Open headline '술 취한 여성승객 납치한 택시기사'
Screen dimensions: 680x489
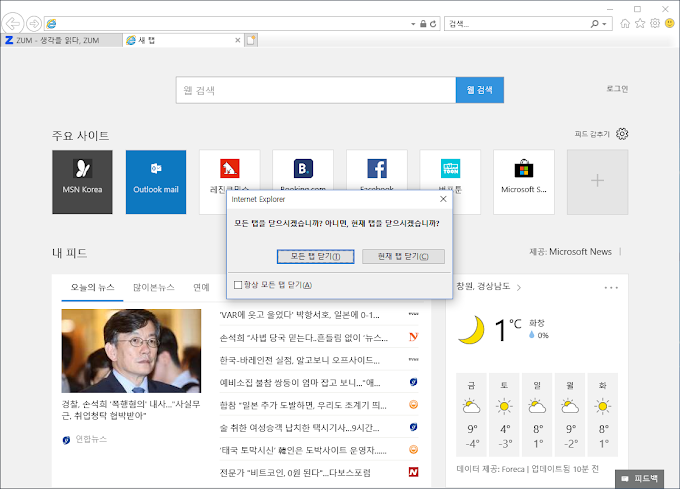(x=300, y=428)
